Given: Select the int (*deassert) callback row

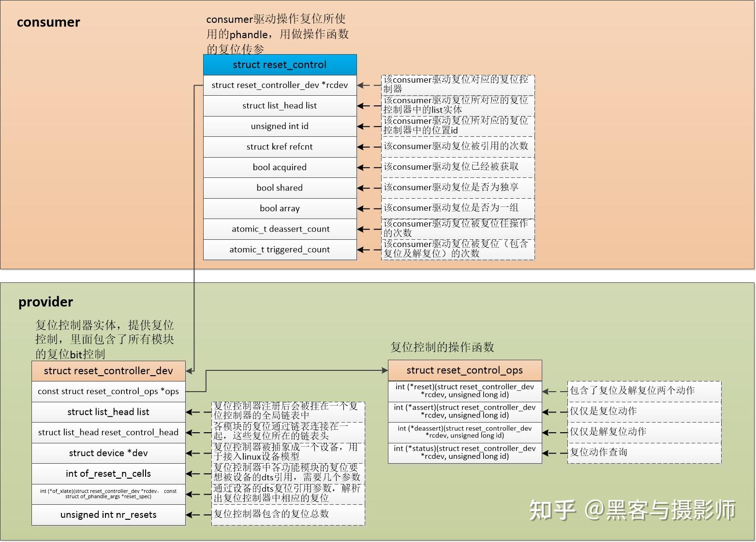Looking at the screenshot, I should [464, 432].
